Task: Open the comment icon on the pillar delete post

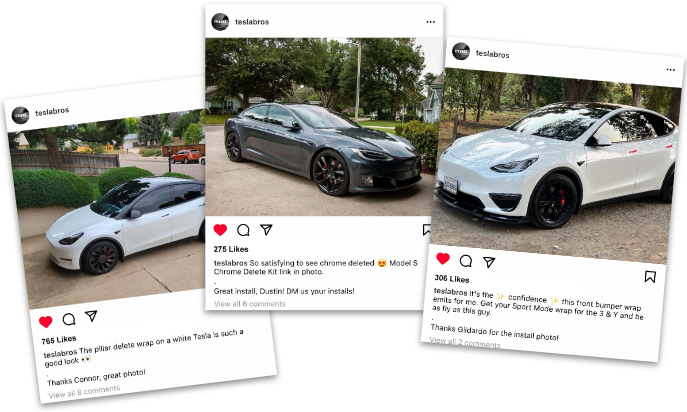Action: point(69,319)
